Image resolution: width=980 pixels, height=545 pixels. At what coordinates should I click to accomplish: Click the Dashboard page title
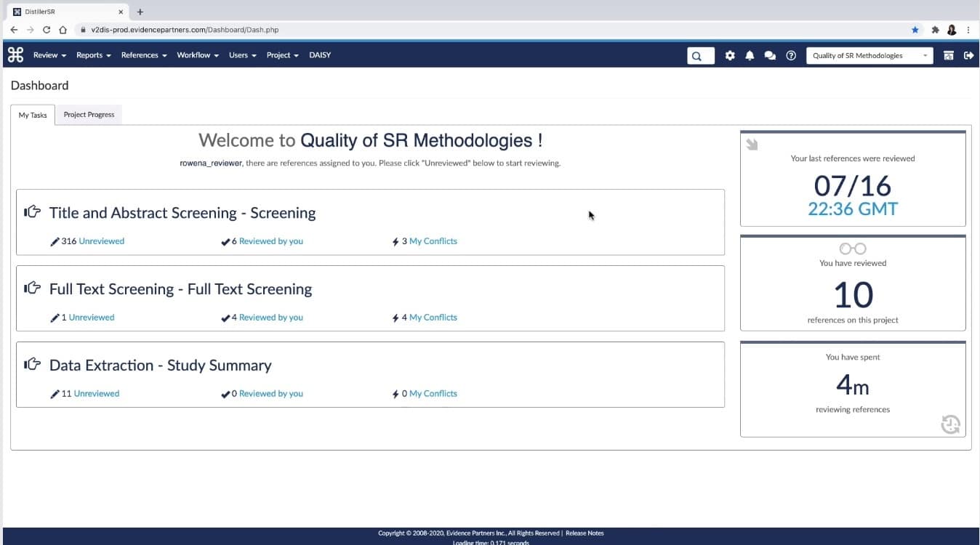point(40,85)
